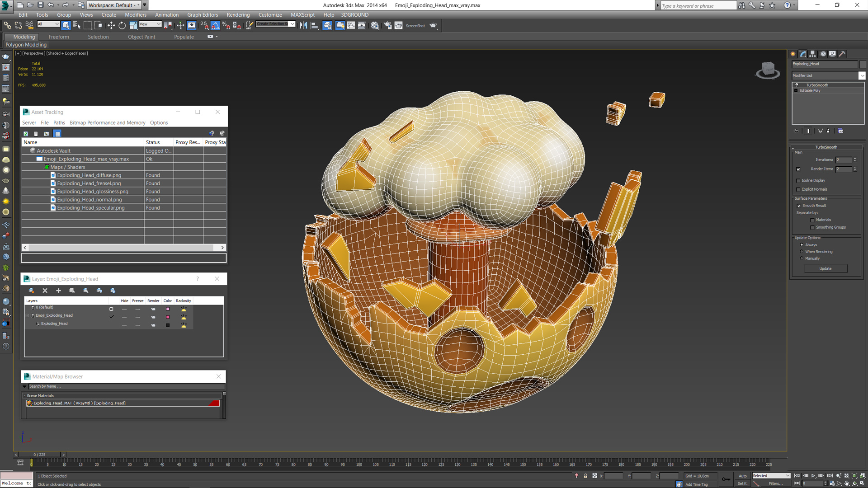Image resolution: width=868 pixels, height=488 pixels.
Task: Toggle Angle Snap in toolbar
Action: coord(215,26)
